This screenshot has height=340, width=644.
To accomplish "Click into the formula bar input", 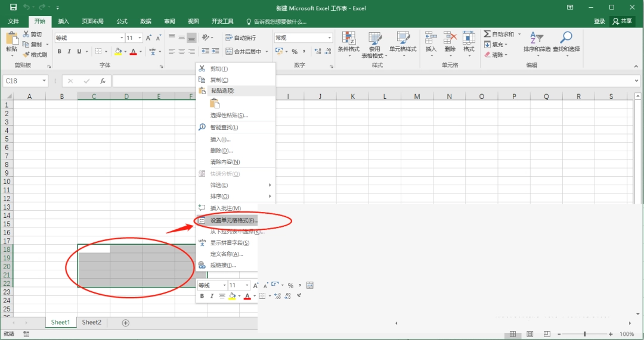I will pos(374,81).
